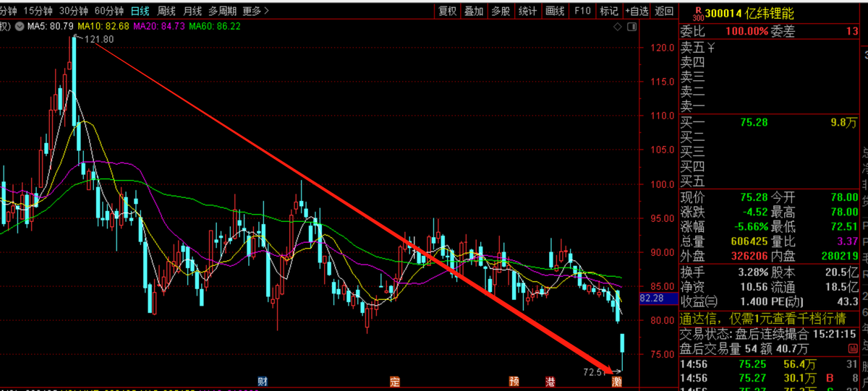This screenshot has height=391, width=868.
Task: Expand the 更多 periods dropdown
Action: (x=255, y=11)
